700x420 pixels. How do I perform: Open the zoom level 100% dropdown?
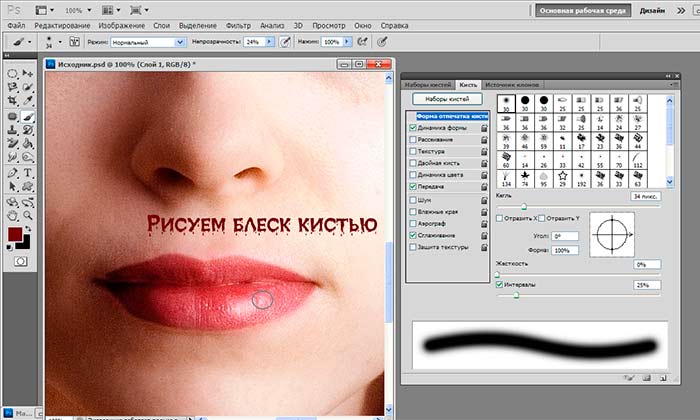(x=89, y=10)
